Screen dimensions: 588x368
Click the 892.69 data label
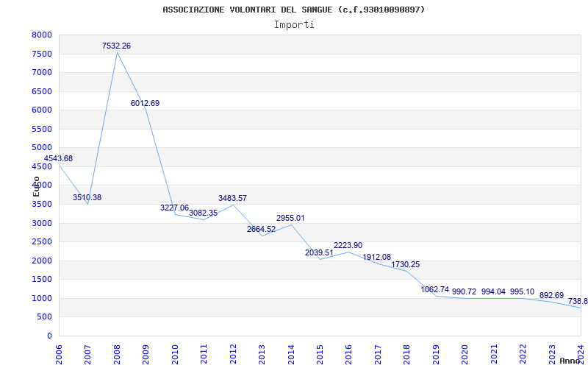(552, 295)
